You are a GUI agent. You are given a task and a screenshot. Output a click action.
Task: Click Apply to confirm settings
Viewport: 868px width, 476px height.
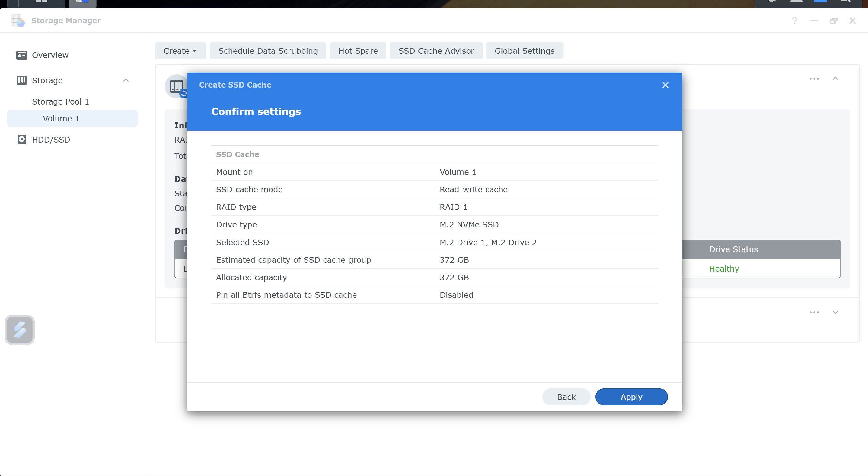point(631,397)
